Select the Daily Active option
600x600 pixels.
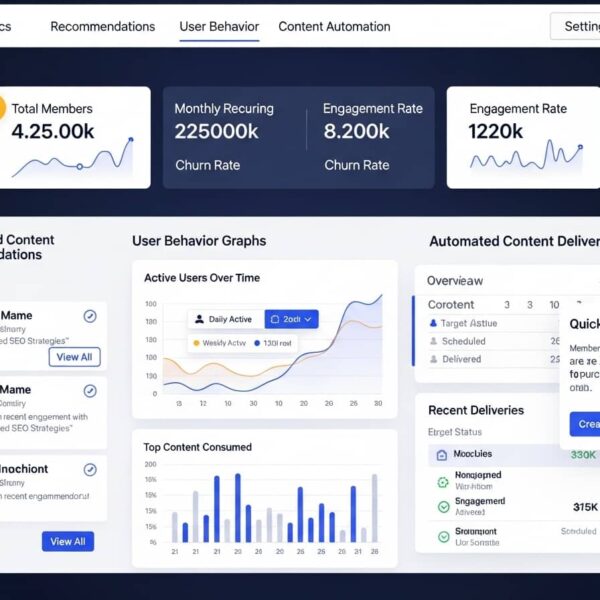coord(226,319)
